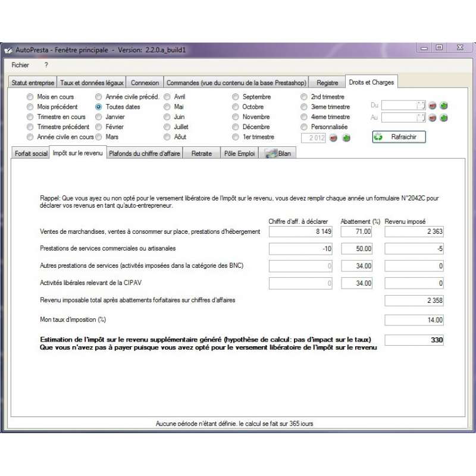Viewport: 476px width, 476px height.
Task: Select Mai as the period
Action: point(167,107)
